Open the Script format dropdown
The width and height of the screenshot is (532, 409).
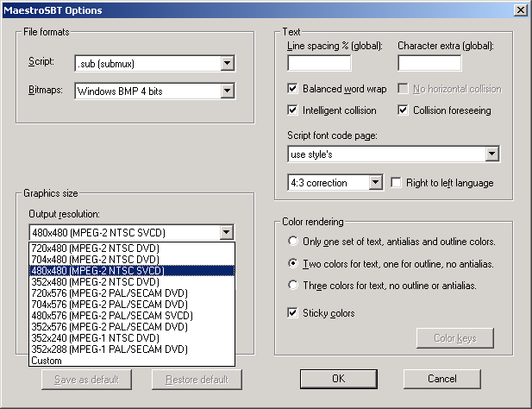(x=228, y=63)
